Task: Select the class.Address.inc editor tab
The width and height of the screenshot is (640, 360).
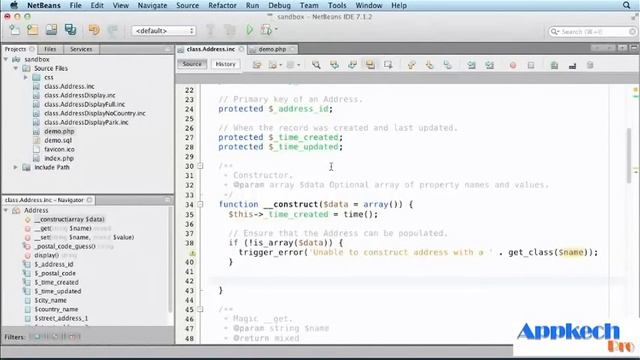Action: click(211, 49)
